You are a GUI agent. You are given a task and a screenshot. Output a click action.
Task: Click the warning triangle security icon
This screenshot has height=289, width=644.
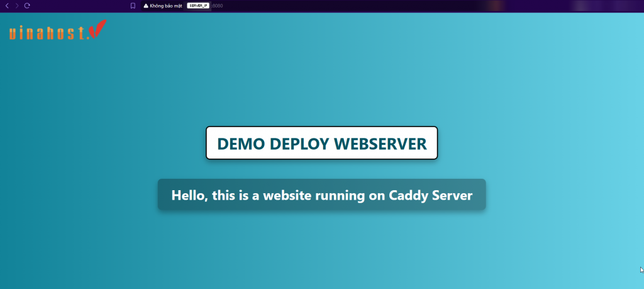tap(146, 6)
